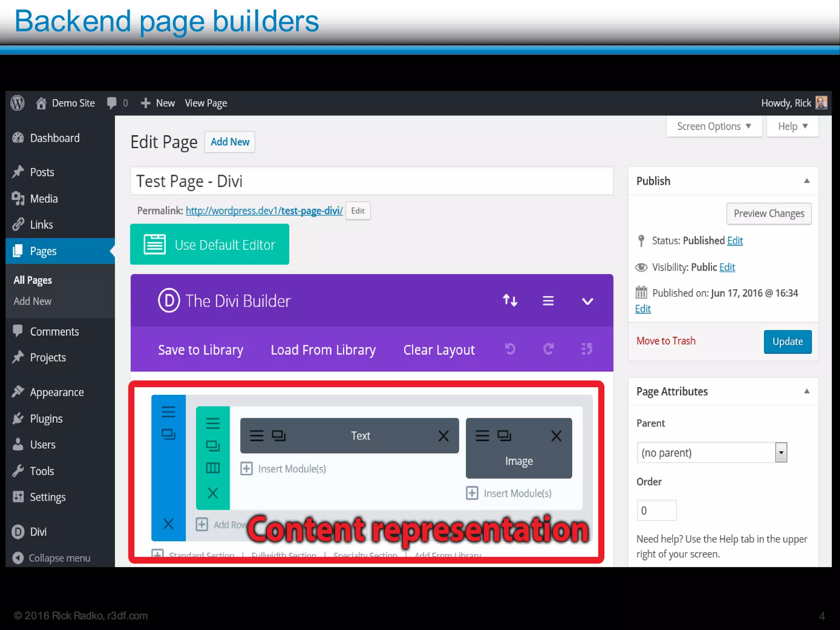Collapse the Divi Builder with chevron
Image resolution: width=840 pixels, height=630 pixels.
(x=588, y=301)
